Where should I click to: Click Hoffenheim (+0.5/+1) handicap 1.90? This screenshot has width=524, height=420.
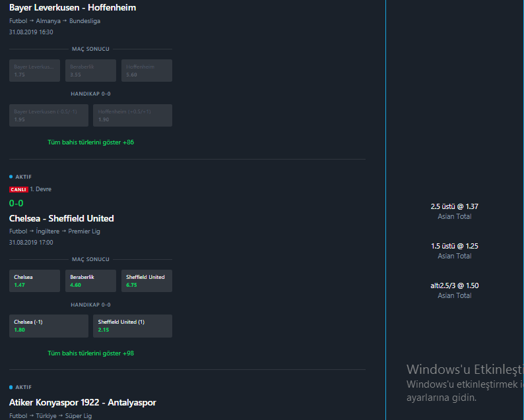click(x=133, y=115)
